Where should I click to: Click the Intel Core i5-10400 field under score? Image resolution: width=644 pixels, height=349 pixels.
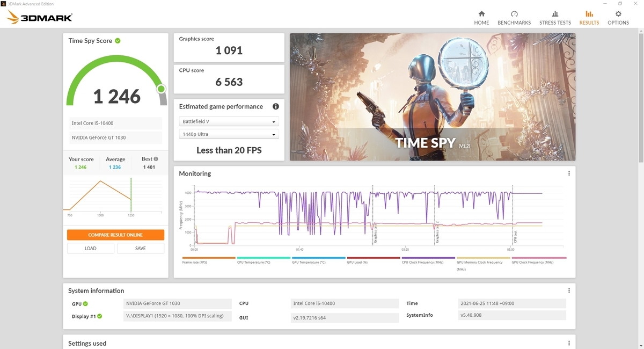point(115,123)
